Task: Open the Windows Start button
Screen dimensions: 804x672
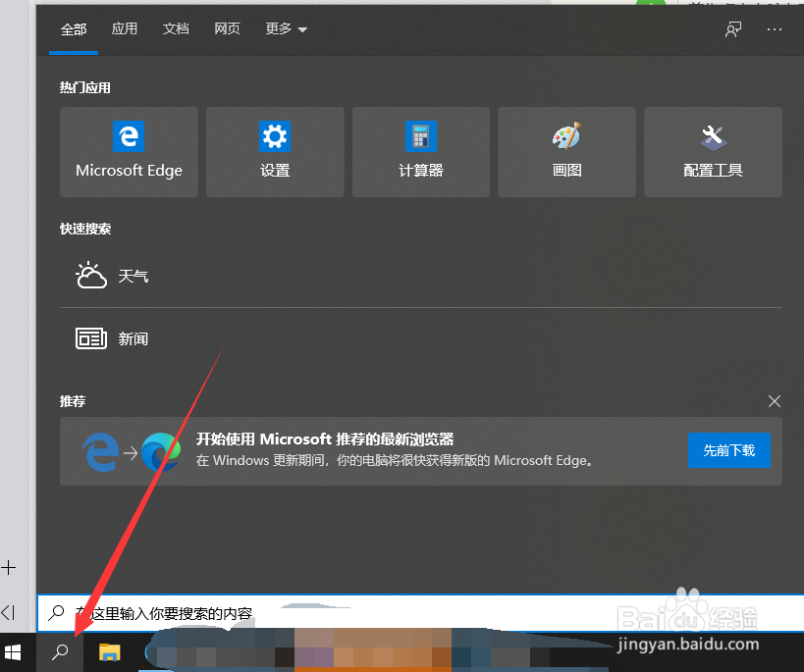Action: click(x=13, y=652)
